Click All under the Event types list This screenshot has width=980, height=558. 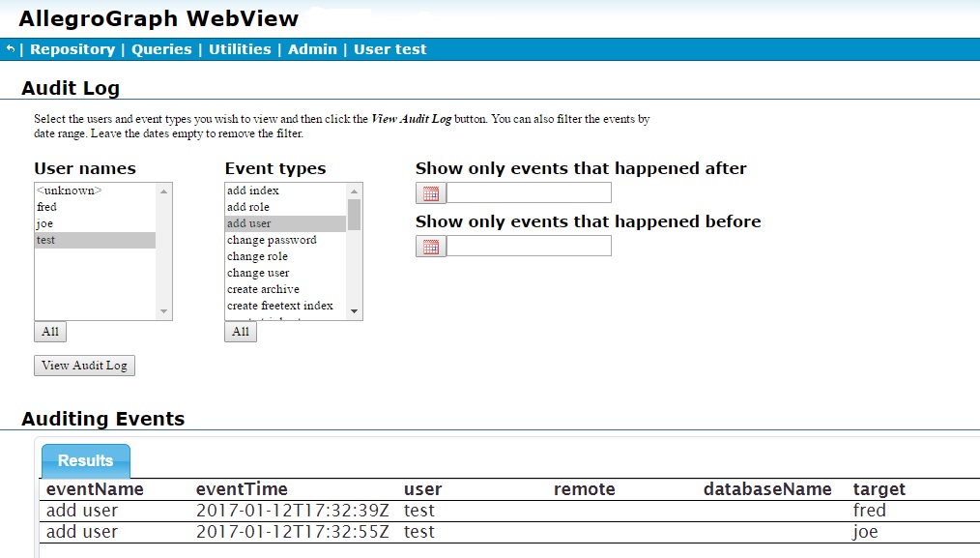tap(241, 332)
